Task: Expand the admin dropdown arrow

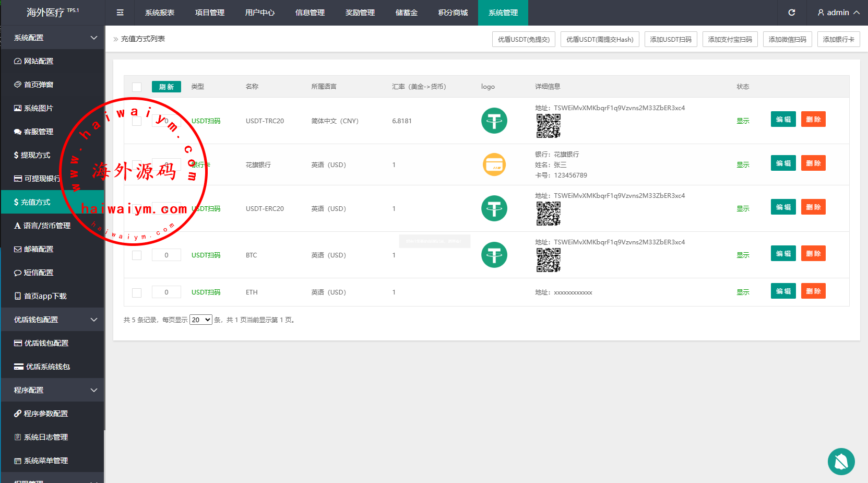Action: point(857,13)
